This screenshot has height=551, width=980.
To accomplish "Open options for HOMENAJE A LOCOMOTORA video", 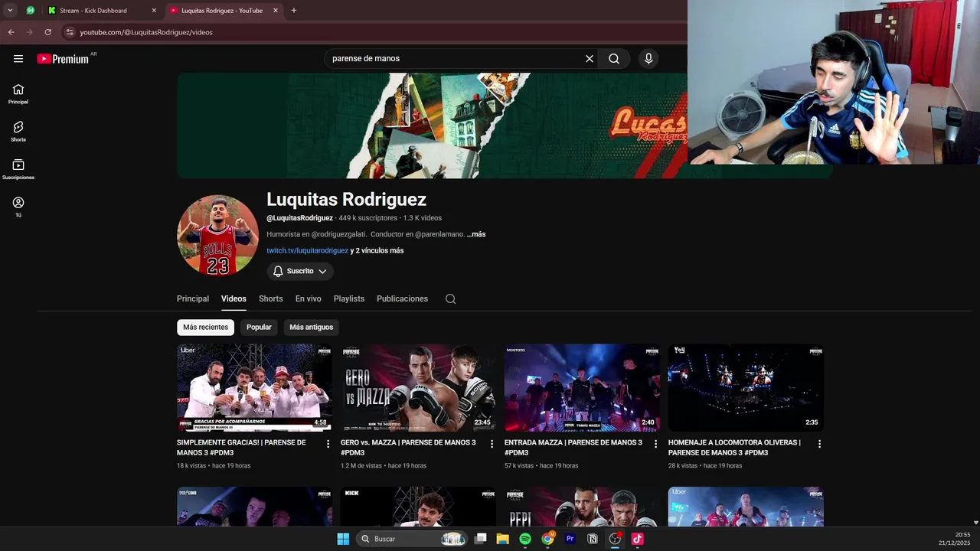I will [819, 444].
